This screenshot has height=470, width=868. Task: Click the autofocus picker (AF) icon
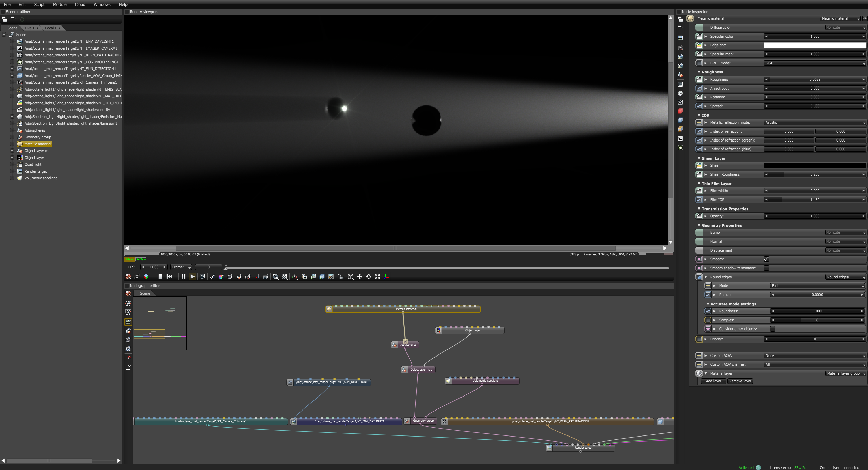tap(212, 277)
